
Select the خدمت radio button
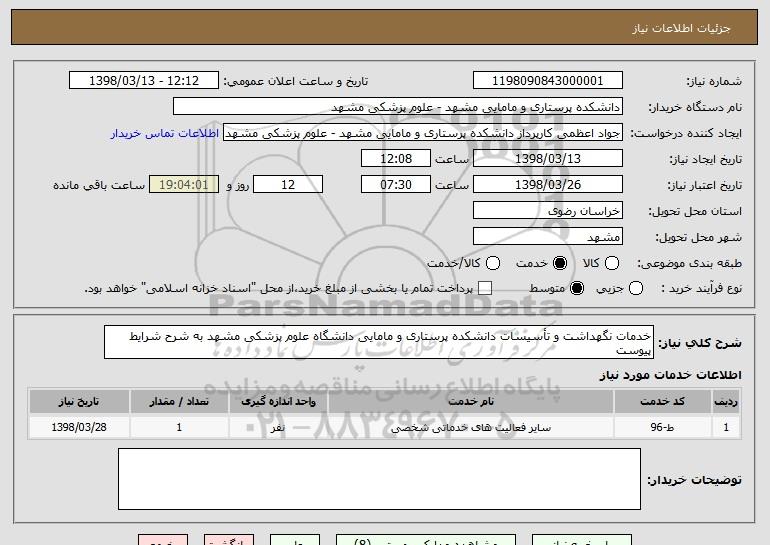(x=559, y=263)
